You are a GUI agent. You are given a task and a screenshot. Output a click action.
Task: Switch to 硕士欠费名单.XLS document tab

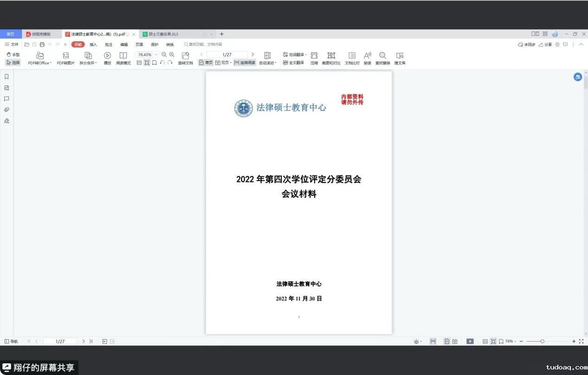point(163,34)
